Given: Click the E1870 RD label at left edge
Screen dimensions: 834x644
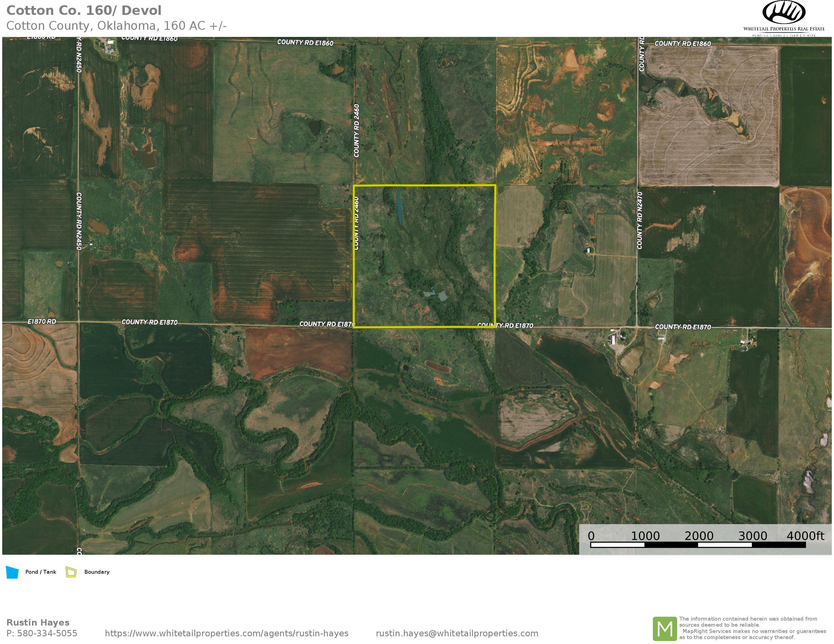Looking at the screenshot, I should coord(42,321).
